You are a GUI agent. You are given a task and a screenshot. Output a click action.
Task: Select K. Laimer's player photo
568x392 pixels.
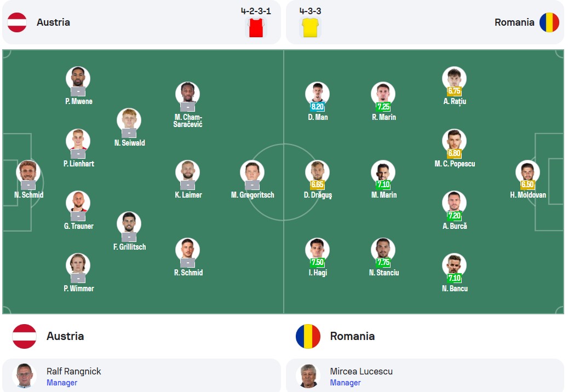tap(188, 171)
